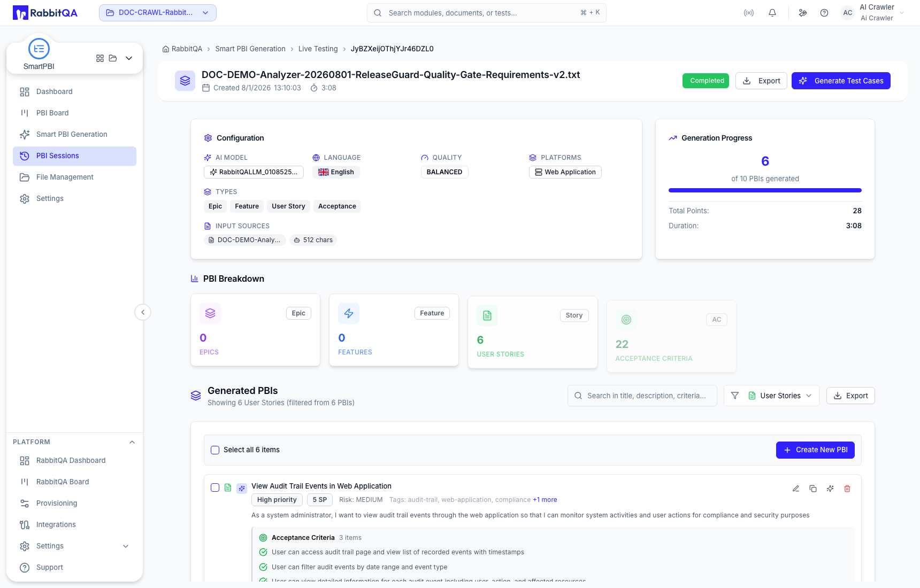Click the home icon in breadcrumb

point(166,49)
